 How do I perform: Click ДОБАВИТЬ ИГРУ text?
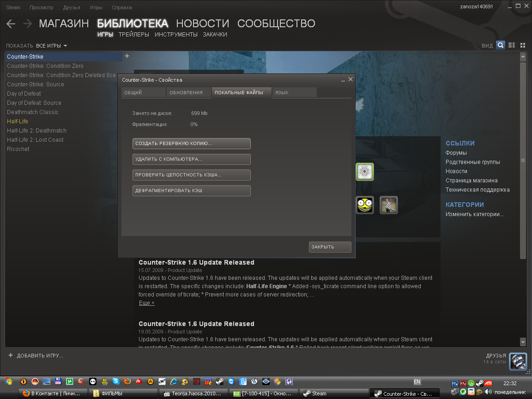coord(40,356)
